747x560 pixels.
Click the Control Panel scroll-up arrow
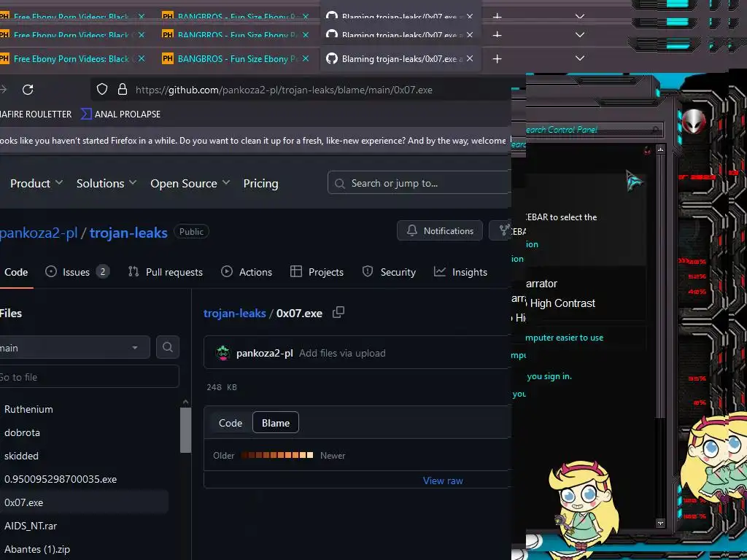point(660,149)
